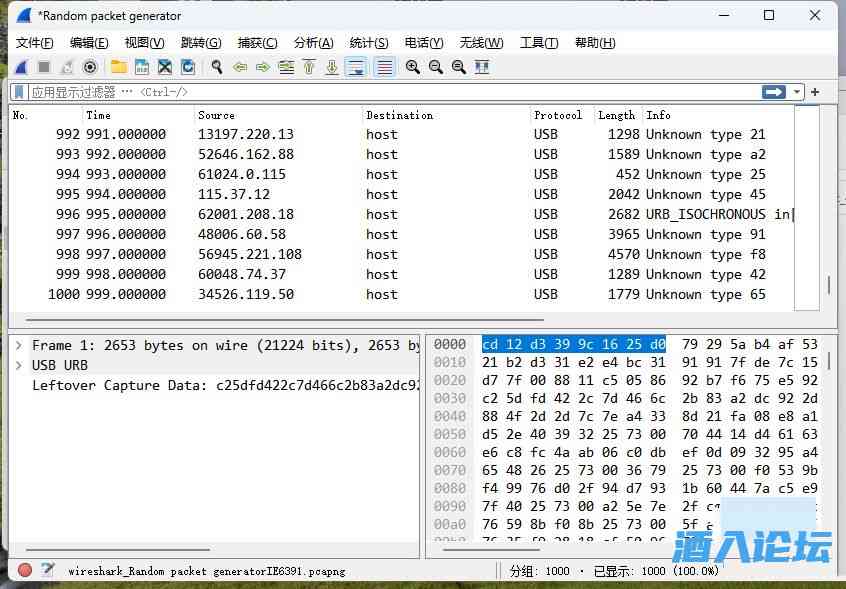Open the 统计(S) menu
Screen dimensions: 846x589
click(x=369, y=42)
